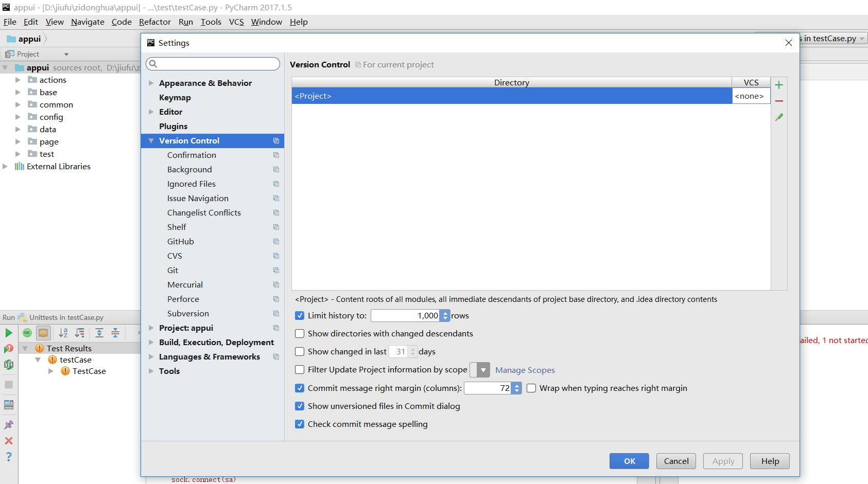Click the red minus remove mapping icon
868x484 pixels.
coord(779,101)
